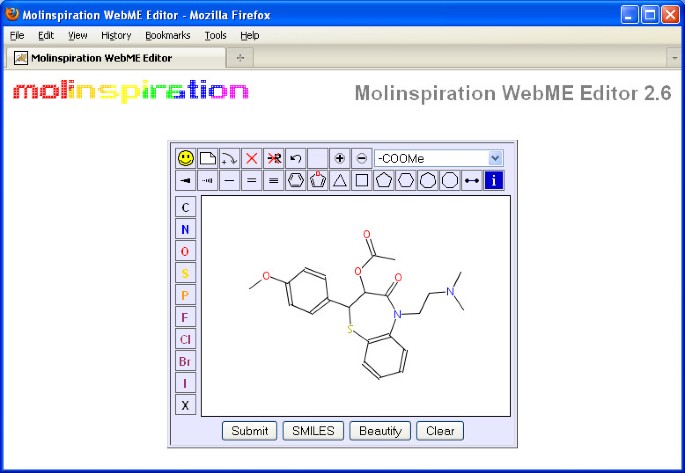Screen dimensions: 685x473
Task: Zoom in with the plus icon
Action: [339, 158]
